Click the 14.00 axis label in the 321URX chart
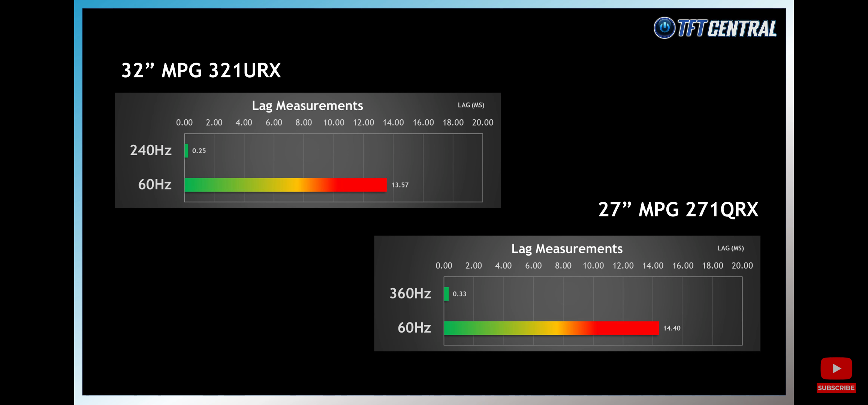Screen dimensions: 868x405 (x=393, y=123)
